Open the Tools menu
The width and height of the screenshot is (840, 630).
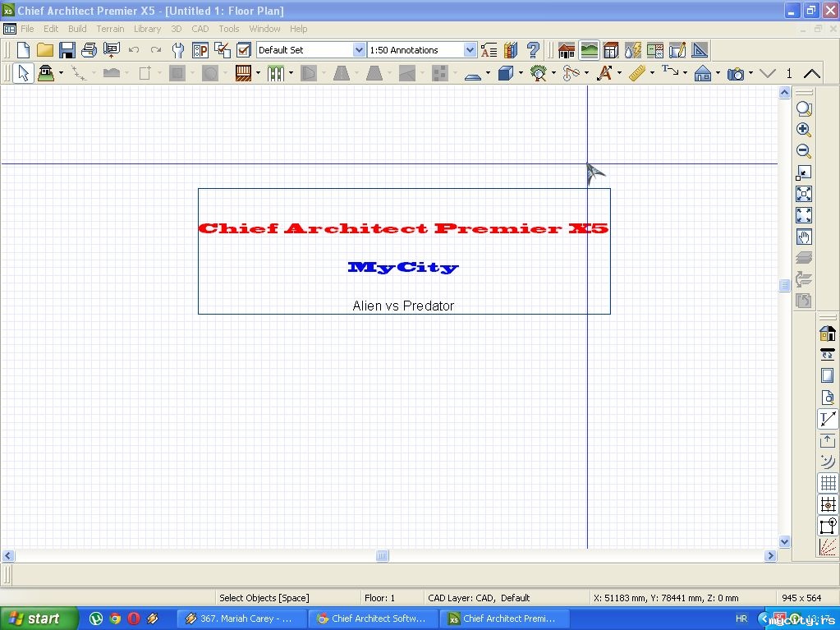tap(229, 29)
